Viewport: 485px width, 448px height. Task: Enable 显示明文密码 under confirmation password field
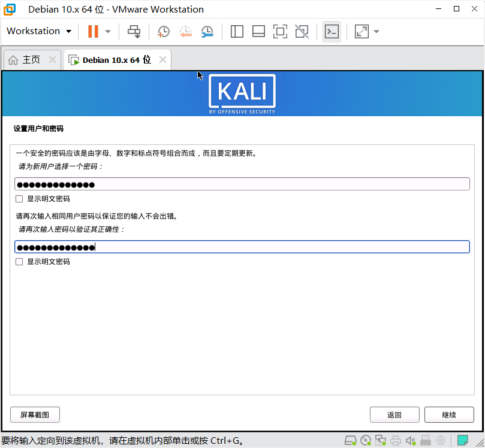(19, 262)
